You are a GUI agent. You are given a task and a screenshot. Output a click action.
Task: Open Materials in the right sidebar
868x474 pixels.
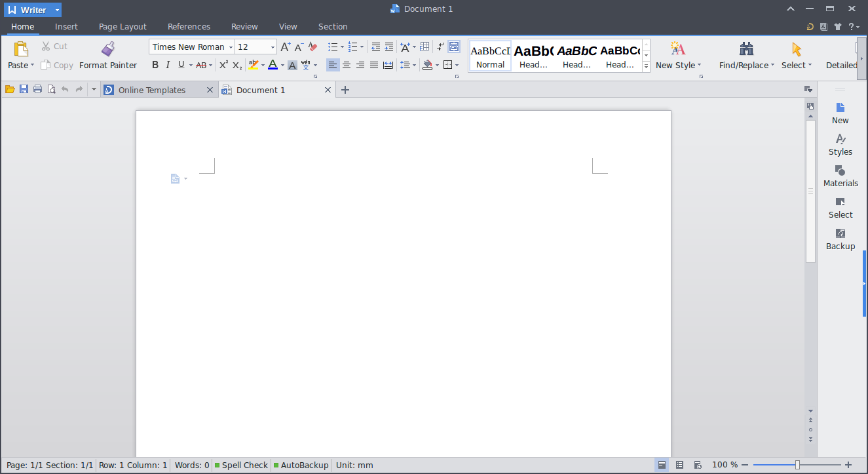tap(840, 176)
